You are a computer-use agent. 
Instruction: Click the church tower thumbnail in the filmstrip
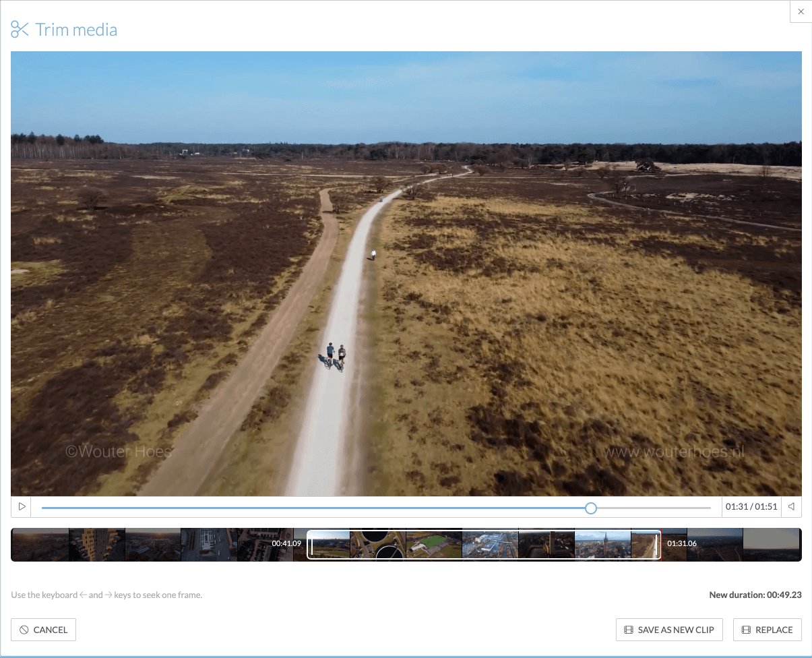602,545
